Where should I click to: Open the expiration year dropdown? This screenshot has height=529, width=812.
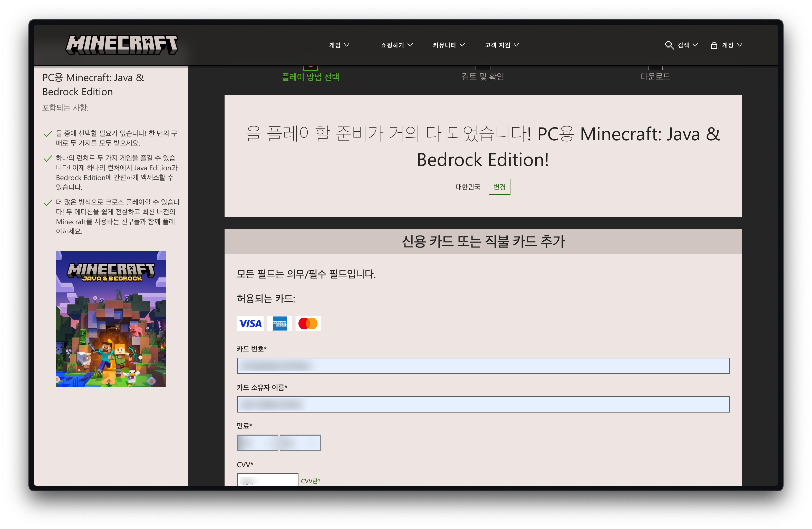(x=300, y=443)
